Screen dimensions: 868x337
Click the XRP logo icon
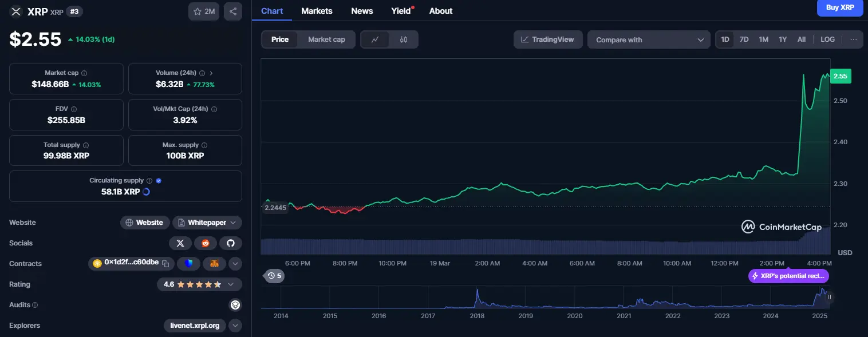point(15,11)
